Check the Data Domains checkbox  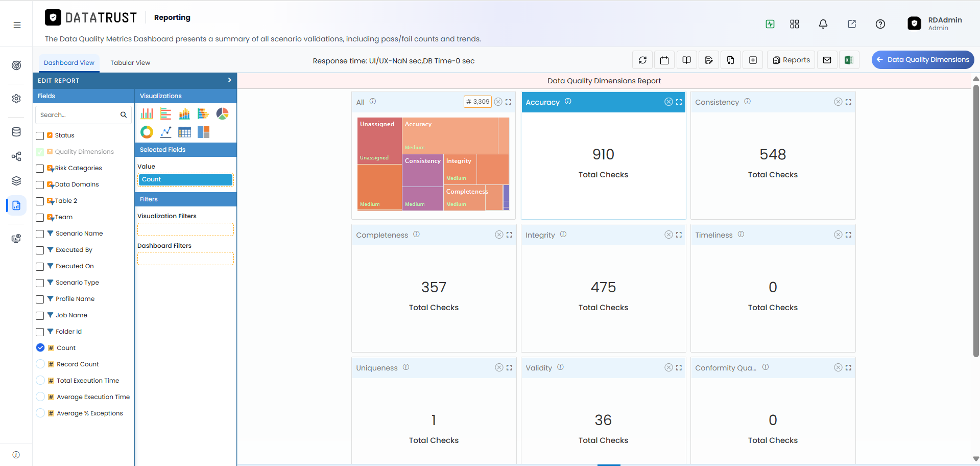40,185
